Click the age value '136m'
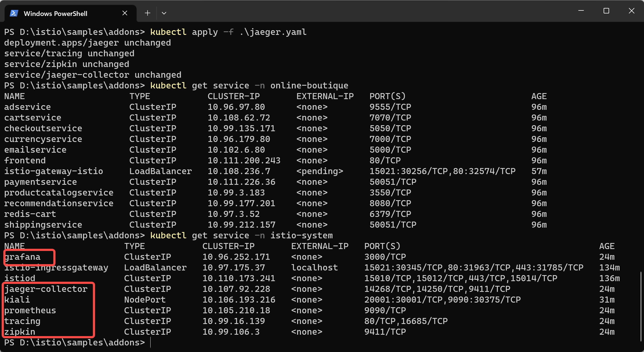644x352 pixels. tap(609, 278)
